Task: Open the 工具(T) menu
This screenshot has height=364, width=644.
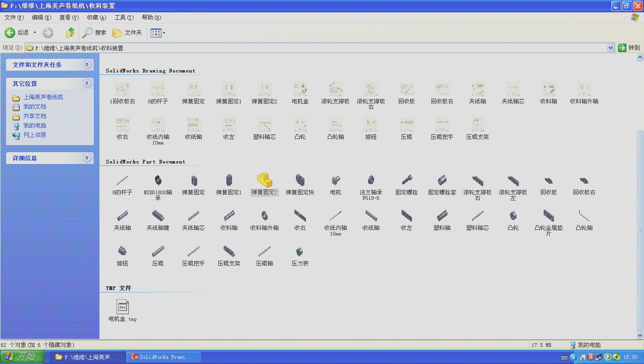Action: [124, 18]
